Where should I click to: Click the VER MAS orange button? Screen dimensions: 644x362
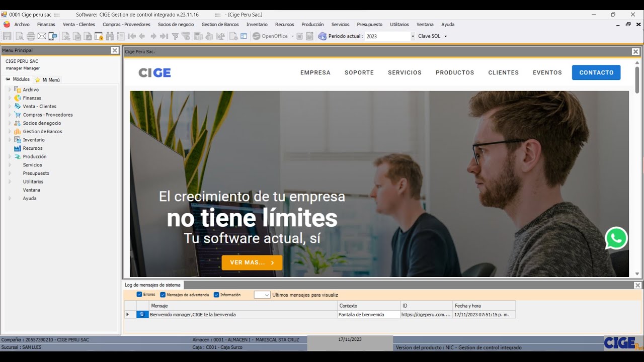coord(252,262)
